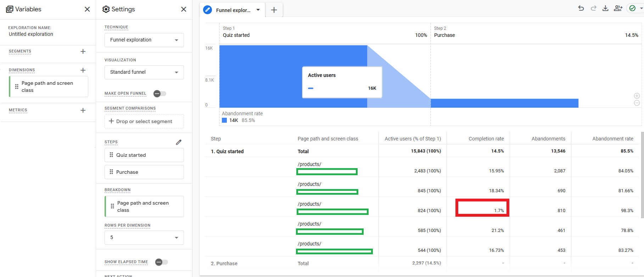Viewport: 644px width, 277px height.
Task: Click the Variables panel icon
Action: click(x=10, y=9)
